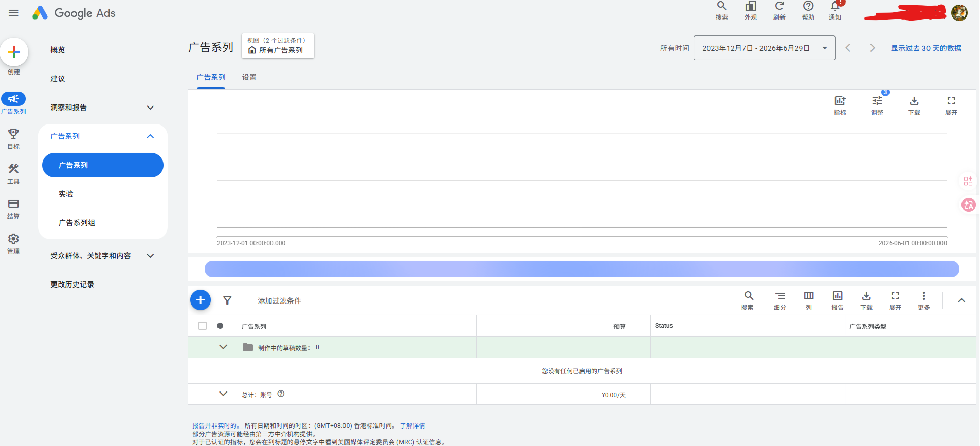Click the 创建 plus button in sidebar

pyautogui.click(x=14, y=52)
